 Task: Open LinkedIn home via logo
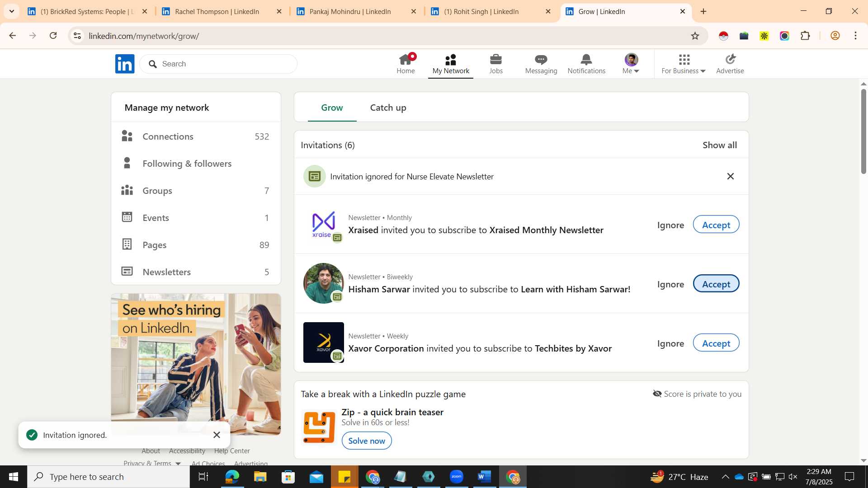pos(125,64)
